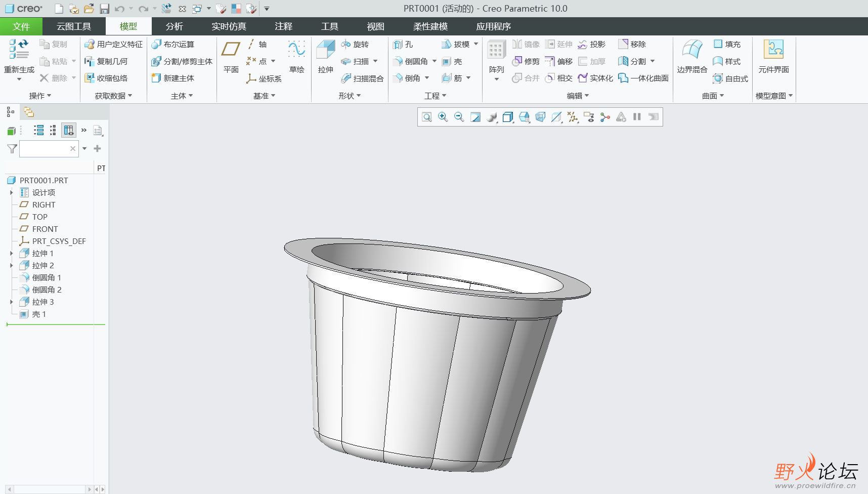868x494 pixels.
Task: Expand the 设计项 tree node
Action: [11, 192]
